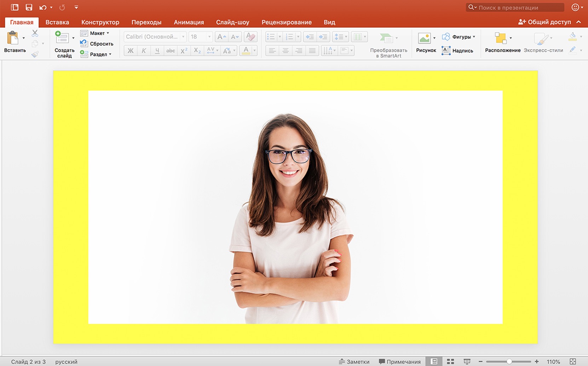The image size is (588, 366).
Task: Open the Слайд-шоу tab
Action: click(233, 22)
